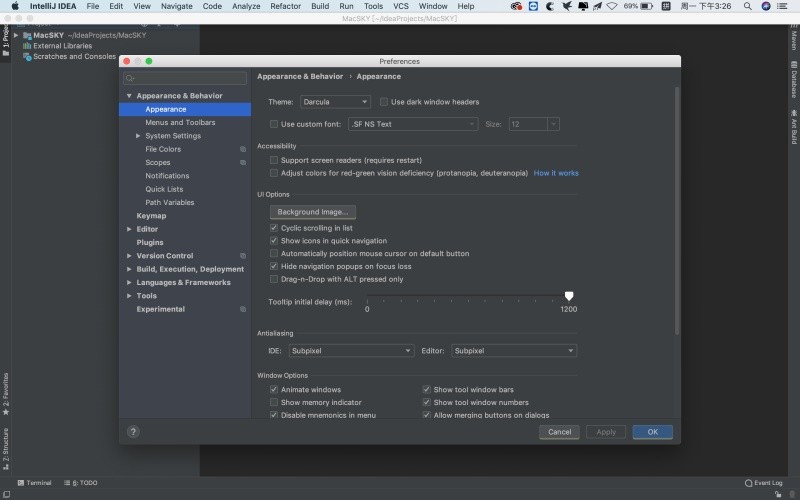Image resolution: width=800 pixels, height=500 pixels.
Task: Click the display monitor menu bar icon
Action: tap(582, 6)
